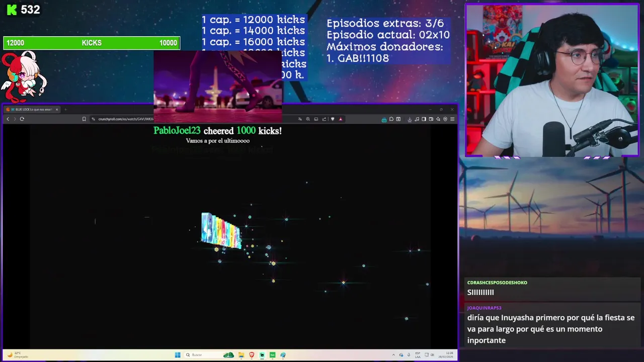This screenshot has width=644, height=362.
Task: Click the zoom magnifier icon in the address bar
Action: 308,119
